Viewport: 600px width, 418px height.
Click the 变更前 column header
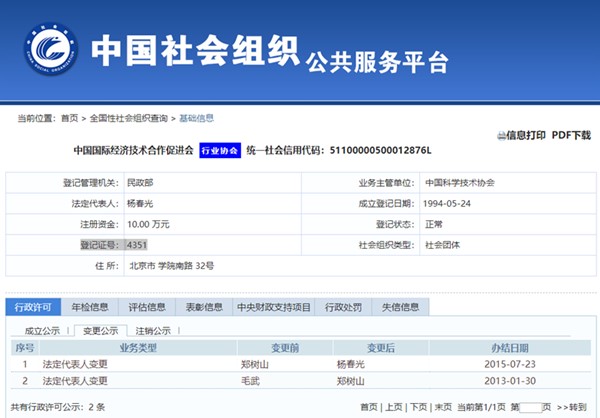point(285,348)
